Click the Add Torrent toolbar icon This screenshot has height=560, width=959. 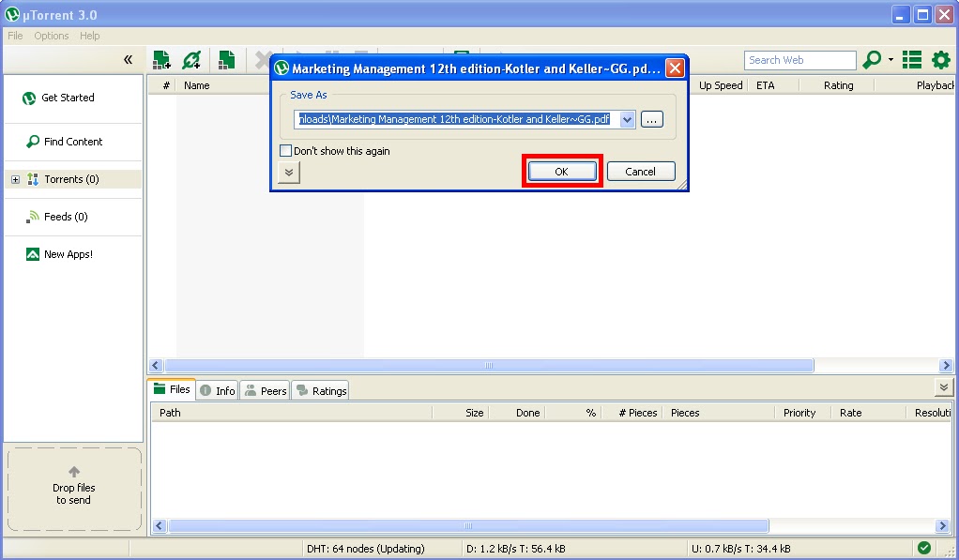pyautogui.click(x=161, y=60)
